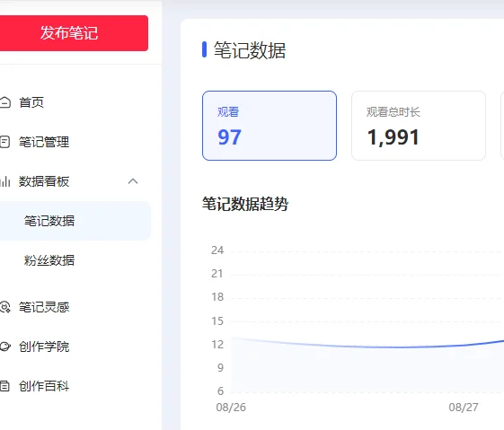This screenshot has width=504, height=430.
Task: Open the 创作学院 icon
Action: (x=5, y=347)
